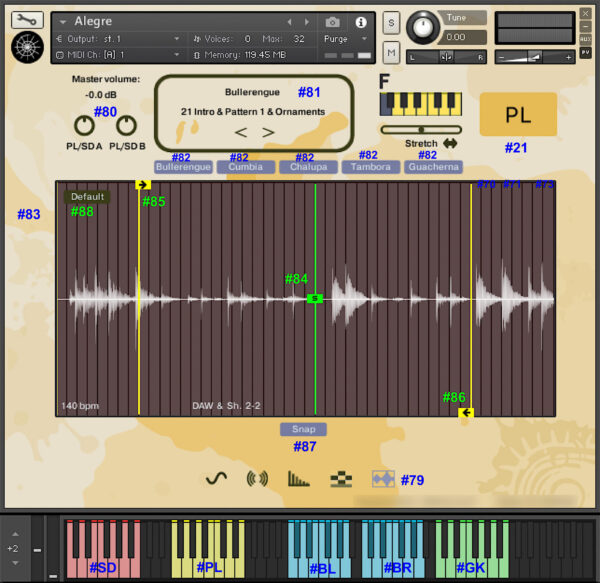Image resolution: width=600 pixels, height=583 pixels.
Task: Click the DAW & Sh. 2-2 label
Action: [226, 406]
